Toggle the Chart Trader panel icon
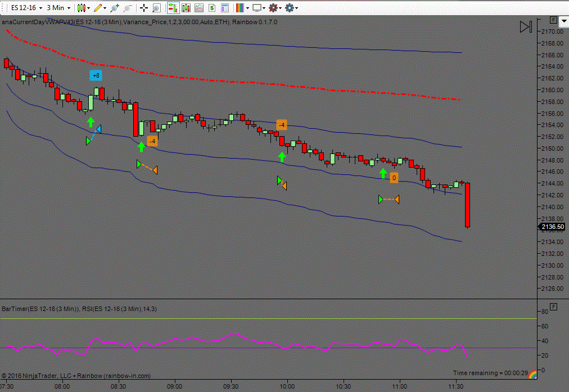This screenshot has height=392, width=569. click(173, 8)
